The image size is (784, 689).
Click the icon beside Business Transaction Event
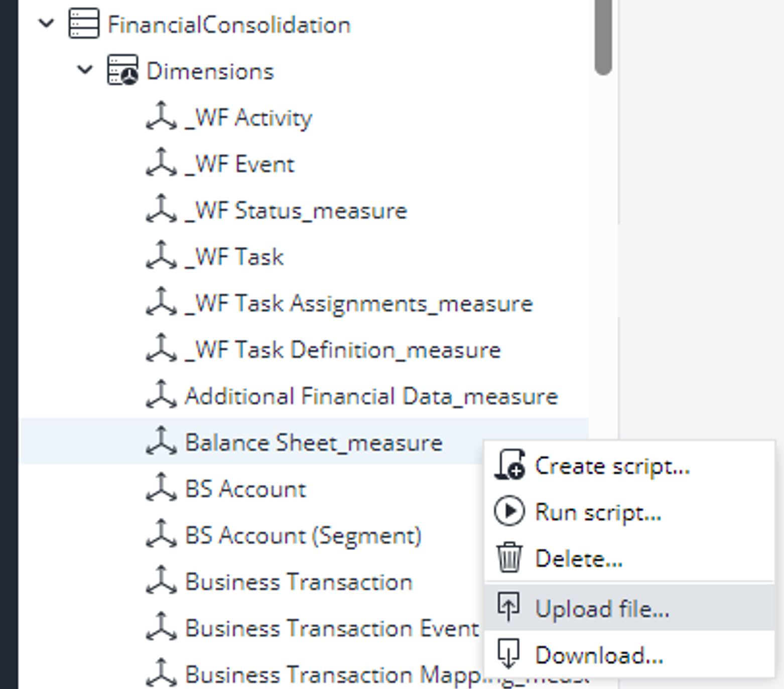point(161,627)
